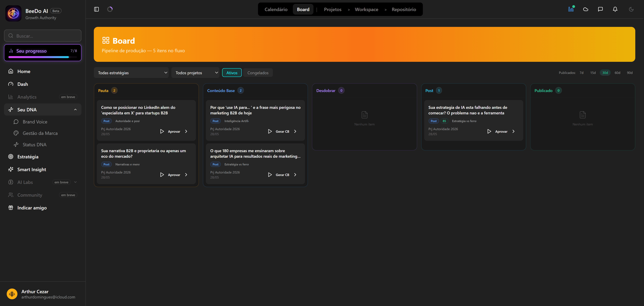Viewport: 644px width, 306px height.
Task: Click the Home icon in sidebar
Action: coord(11,71)
